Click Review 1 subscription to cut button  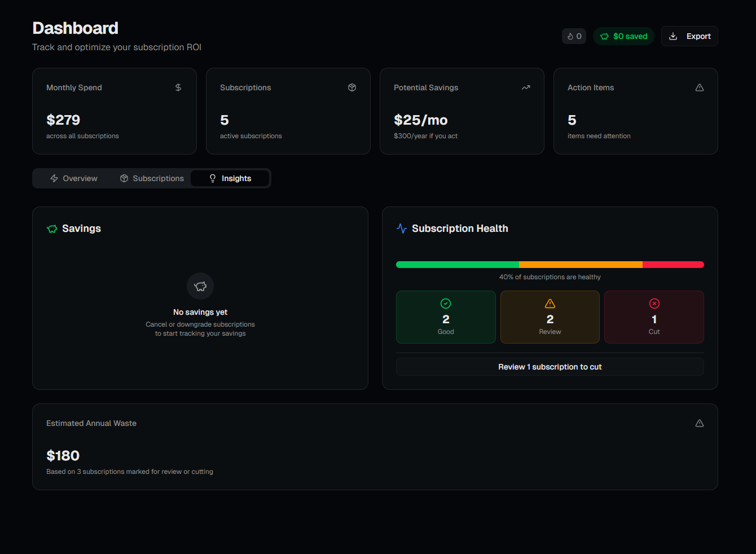[x=550, y=367]
